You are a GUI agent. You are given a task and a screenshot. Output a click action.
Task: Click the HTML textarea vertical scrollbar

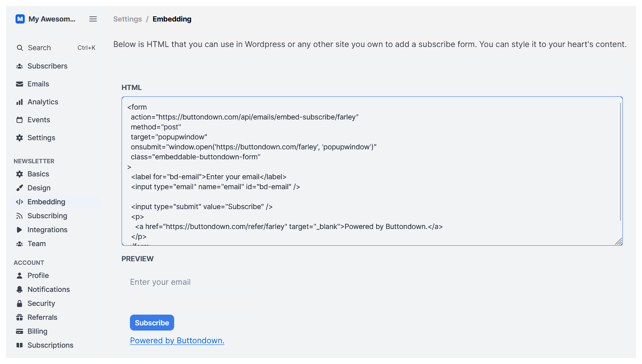click(x=620, y=161)
